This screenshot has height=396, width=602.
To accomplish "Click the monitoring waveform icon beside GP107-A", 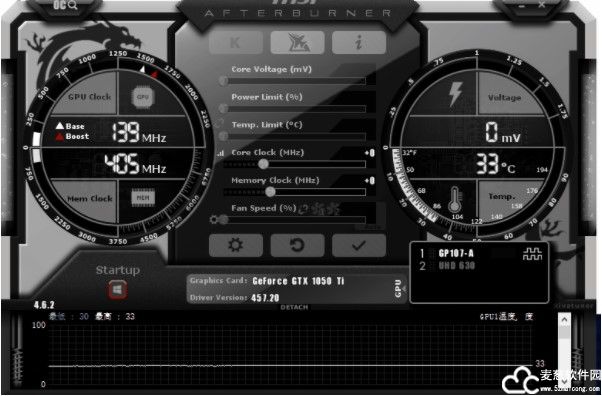I will [x=533, y=254].
